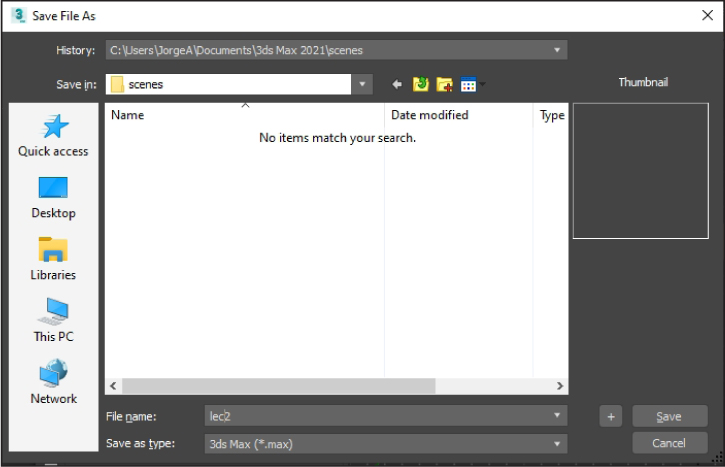Open the File name dropdown arrow
Image resolution: width=725 pixels, height=467 pixels.
tap(557, 416)
